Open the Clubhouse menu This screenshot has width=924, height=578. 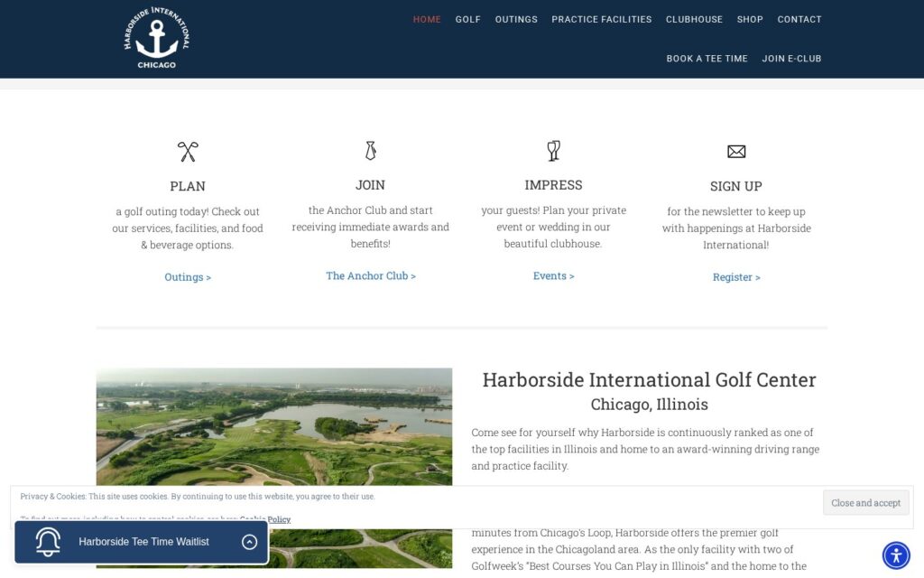[x=694, y=20]
